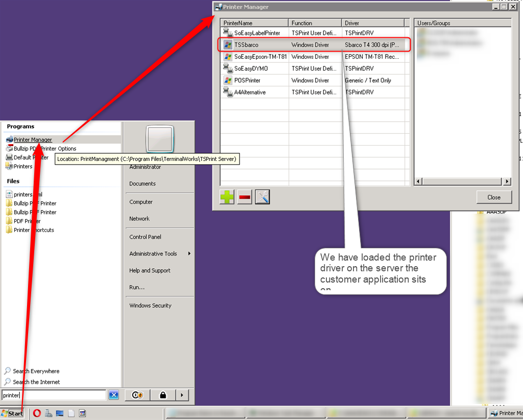Click Administrator in the Start menu
Screen dimensions: 523x420
[145, 167]
